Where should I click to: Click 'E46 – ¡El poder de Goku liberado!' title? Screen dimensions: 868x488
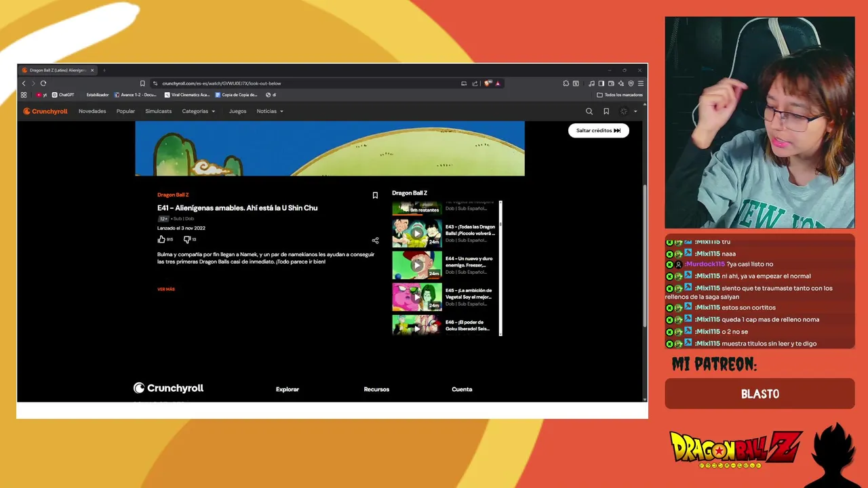tap(468, 325)
